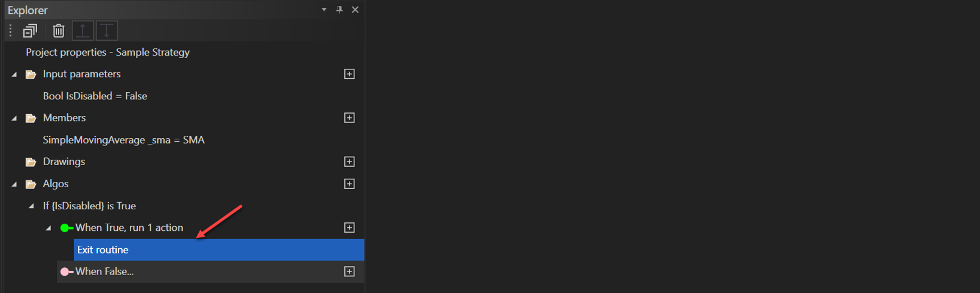The width and height of the screenshot is (980, 293).
Task: Pin the Explorer panel
Action: click(x=339, y=10)
